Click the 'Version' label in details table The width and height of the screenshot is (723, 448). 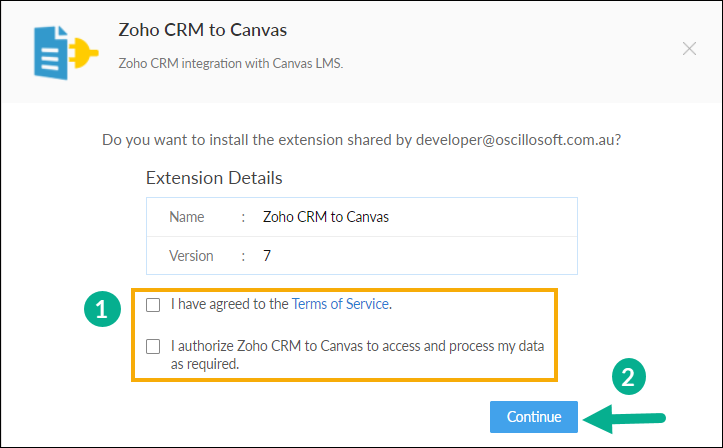coord(191,255)
